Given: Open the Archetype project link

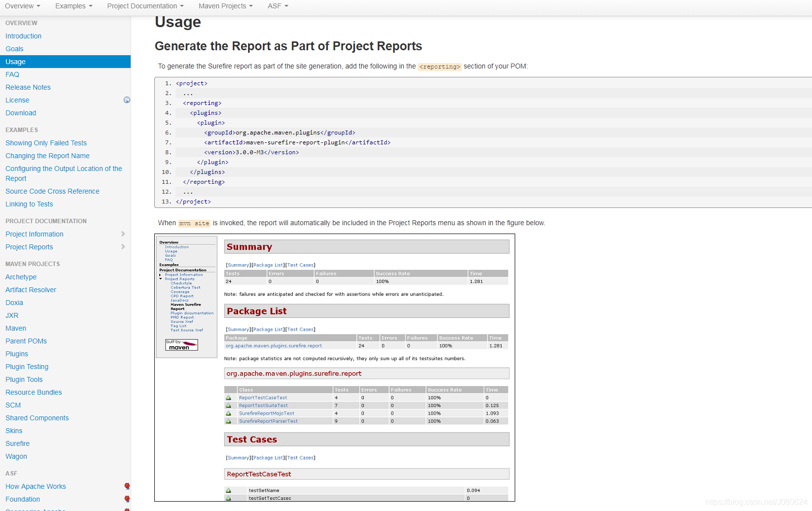Looking at the screenshot, I should coord(21,277).
